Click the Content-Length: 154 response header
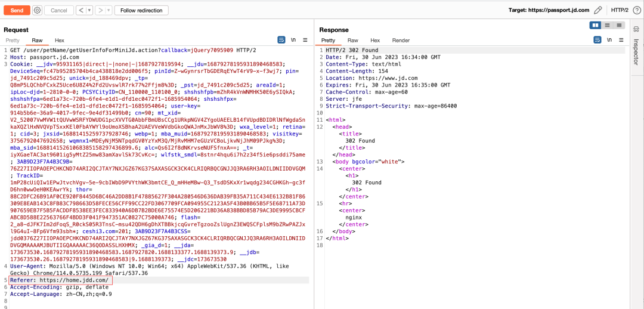 (357, 71)
